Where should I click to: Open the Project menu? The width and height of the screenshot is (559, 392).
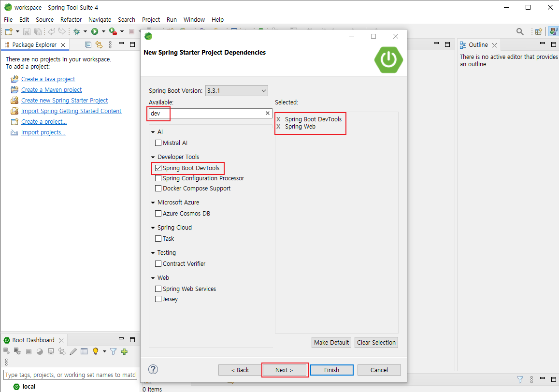(151, 20)
